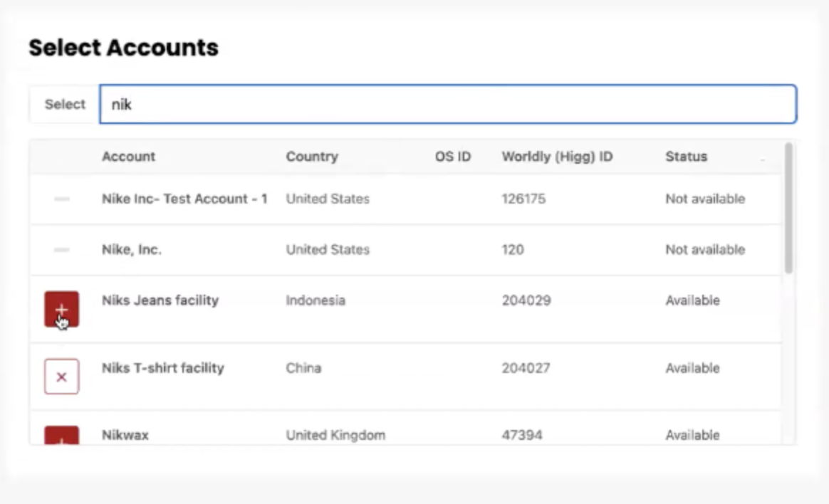Click United States in the Test Account row

point(328,199)
